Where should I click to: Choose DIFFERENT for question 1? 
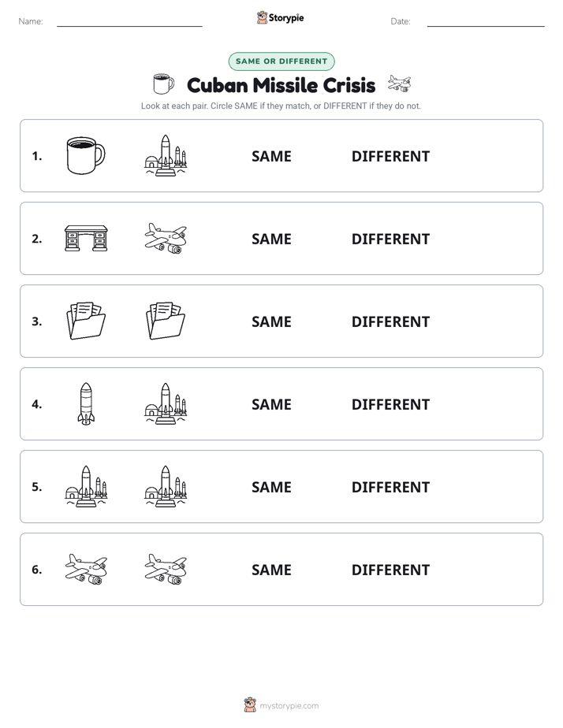click(390, 157)
